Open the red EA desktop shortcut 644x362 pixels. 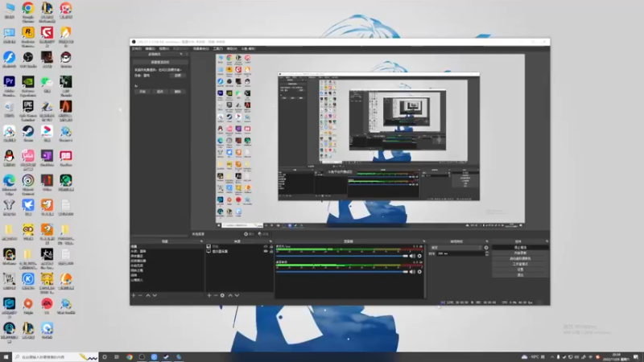47,306
